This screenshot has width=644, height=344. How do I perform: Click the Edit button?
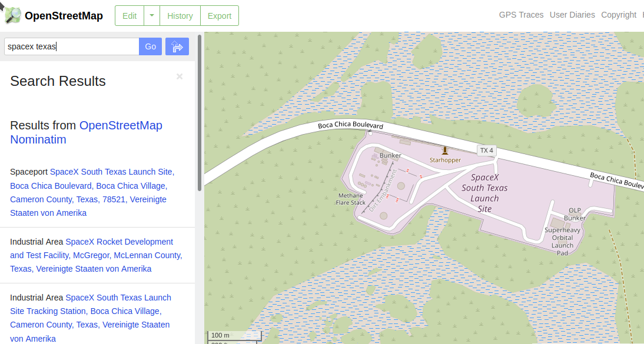[x=130, y=16]
